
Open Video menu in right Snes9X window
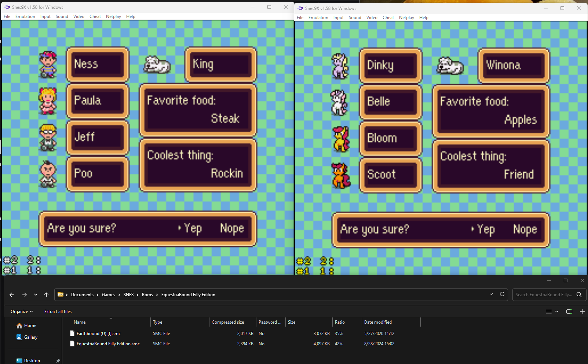pyautogui.click(x=372, y=18)
